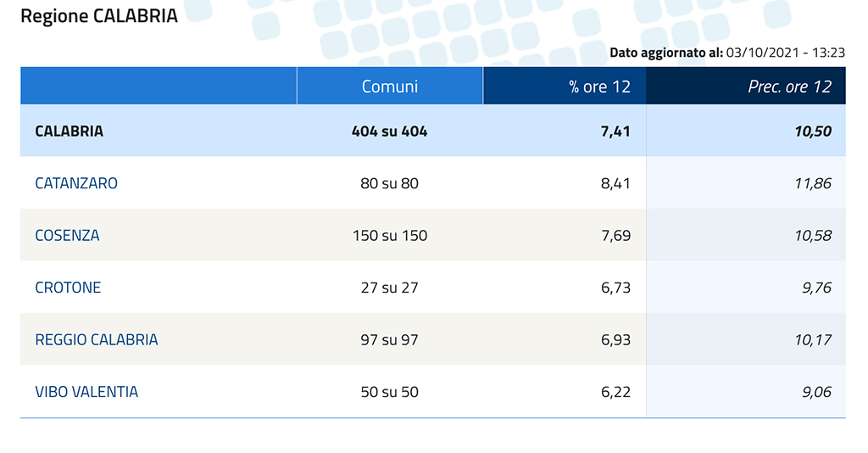Click the Prec. ore 12 column header
This screenshot has width=868, height=453.
(x=790, y=87)
